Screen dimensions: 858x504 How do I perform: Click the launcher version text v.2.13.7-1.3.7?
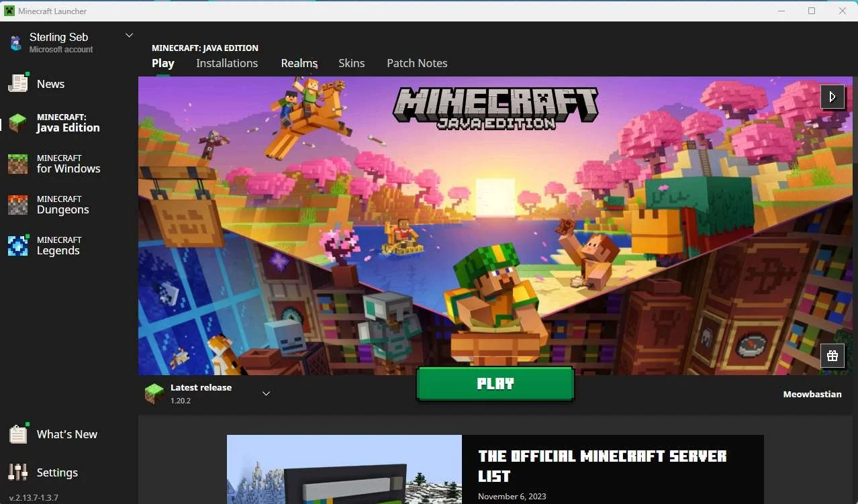[x=34, y=497]
